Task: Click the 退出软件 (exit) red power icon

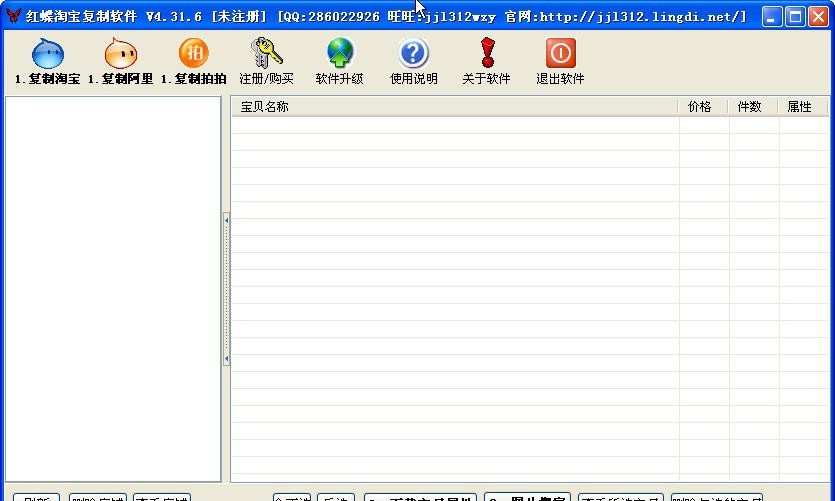Action: tap(560, 61)
